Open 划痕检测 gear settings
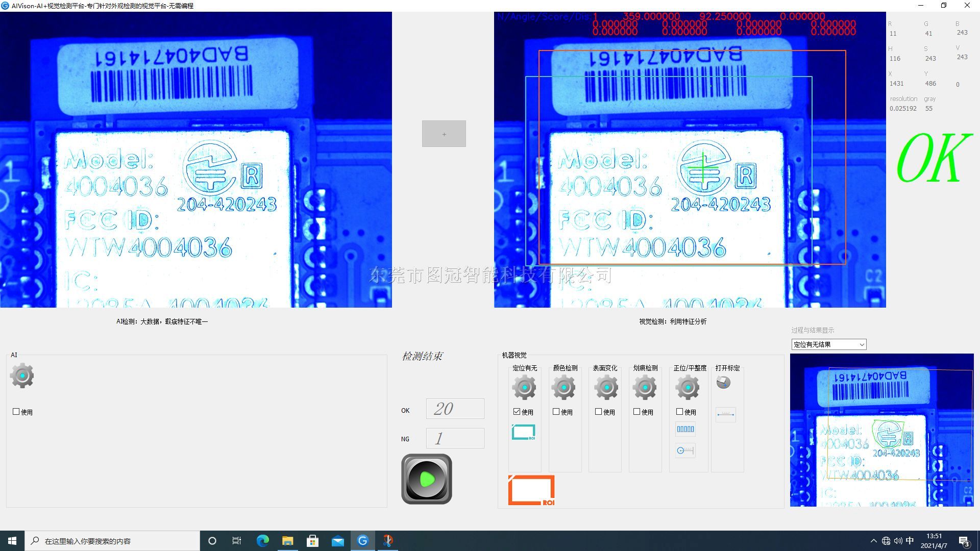 [x=645, y=388]
